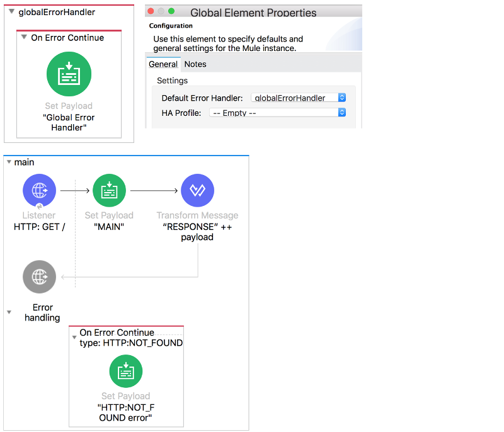Image resolution: width=504 pixels, height=432 pixels.
Task: Open the HA Profile dropdown showing -- Empty --
Action: click(x=342, y=111)
